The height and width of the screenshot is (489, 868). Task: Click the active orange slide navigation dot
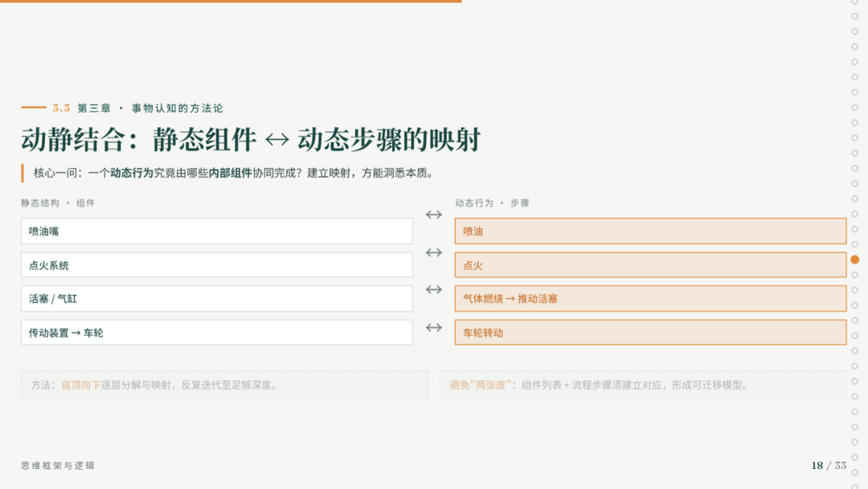pos(854,259)
